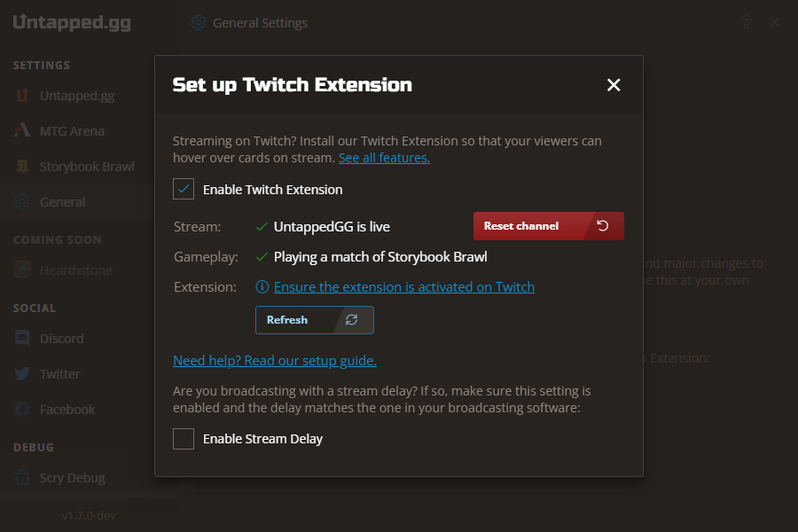This screenshot has height=532, width=798.
Task: Click the Reset channel button
Action: point(549,226)
